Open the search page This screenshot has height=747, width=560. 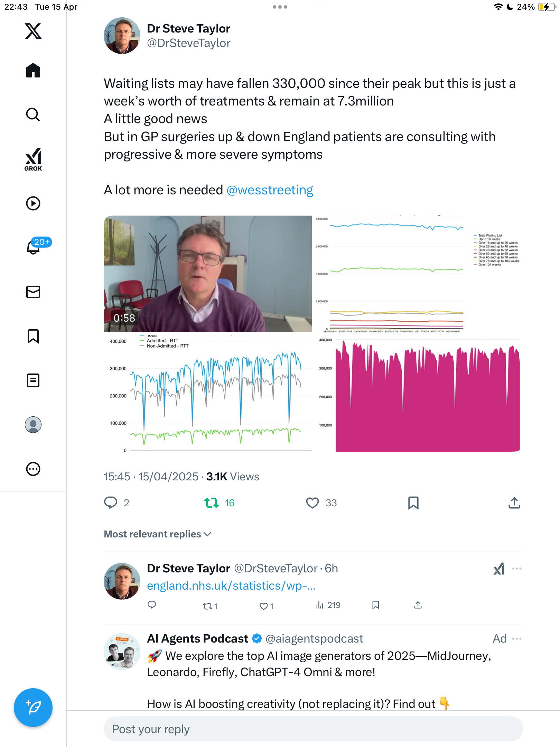click(x=33, y=114)
